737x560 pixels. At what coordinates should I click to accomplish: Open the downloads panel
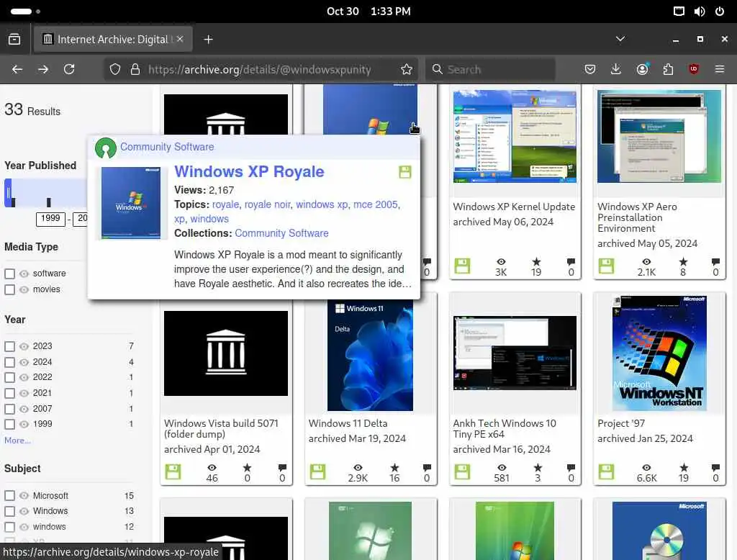click(x=616, y=69)
